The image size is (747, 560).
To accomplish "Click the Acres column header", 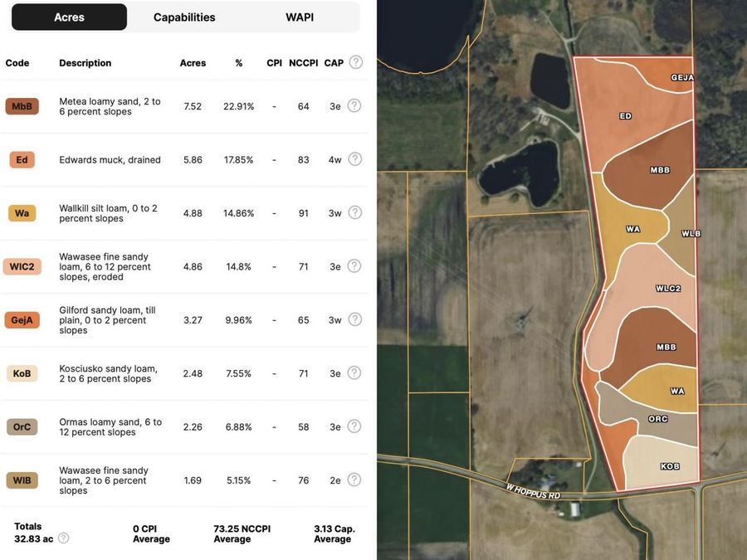I will coord(193,63).
